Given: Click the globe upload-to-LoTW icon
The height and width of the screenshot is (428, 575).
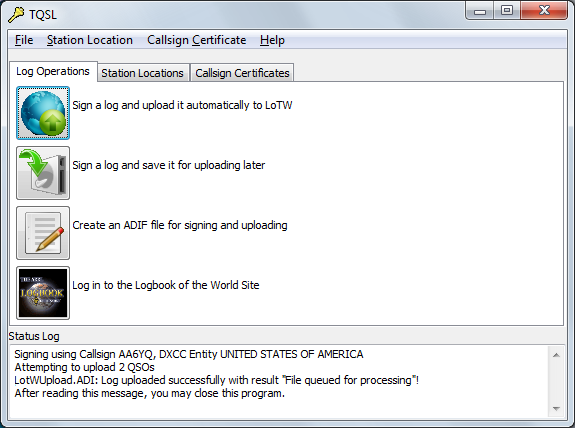Looking at the screenshot, I should coord(43,113).
